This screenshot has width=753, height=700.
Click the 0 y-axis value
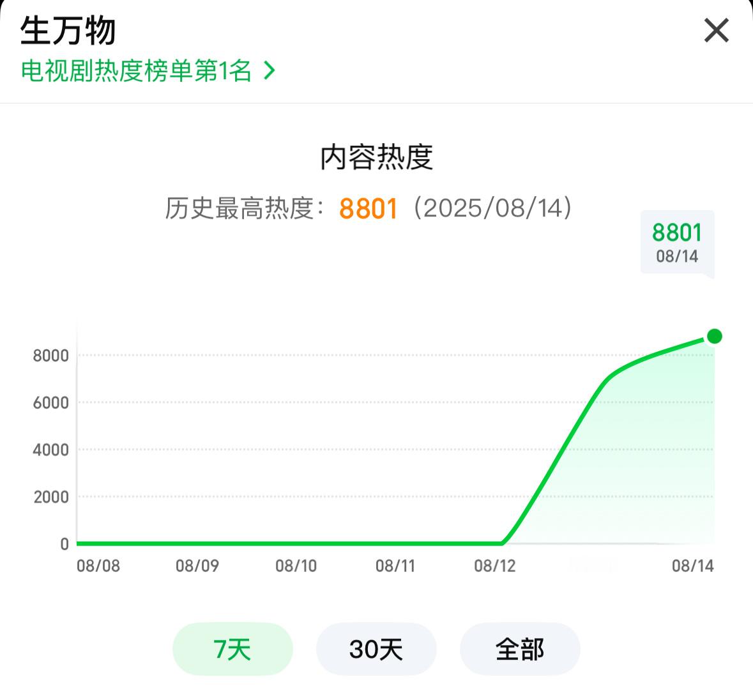point(65,544)
